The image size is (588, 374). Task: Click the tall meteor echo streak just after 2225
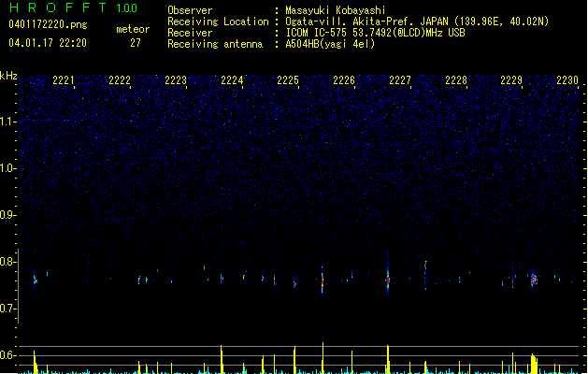pyautogui.click(x=323, y=280)
